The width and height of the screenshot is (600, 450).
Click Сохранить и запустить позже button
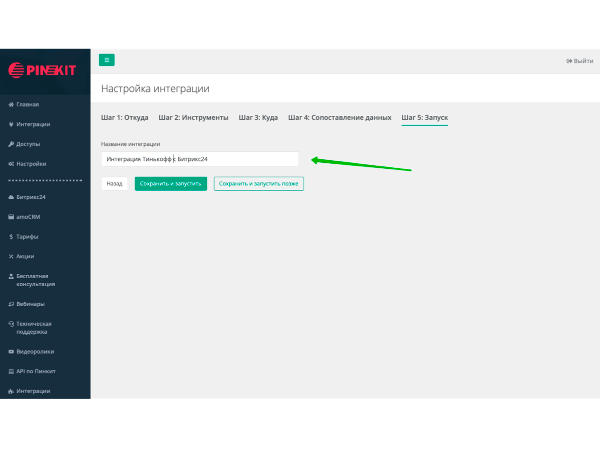coord(258,184)
